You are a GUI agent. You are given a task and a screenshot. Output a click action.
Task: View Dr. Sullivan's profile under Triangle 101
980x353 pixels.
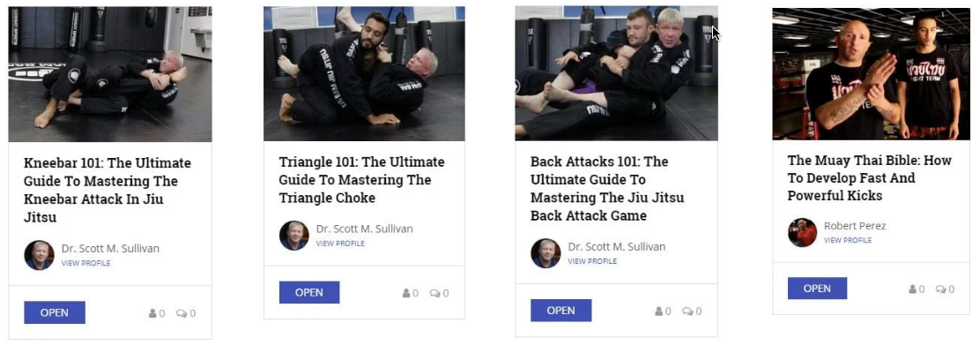coord(340,244)
